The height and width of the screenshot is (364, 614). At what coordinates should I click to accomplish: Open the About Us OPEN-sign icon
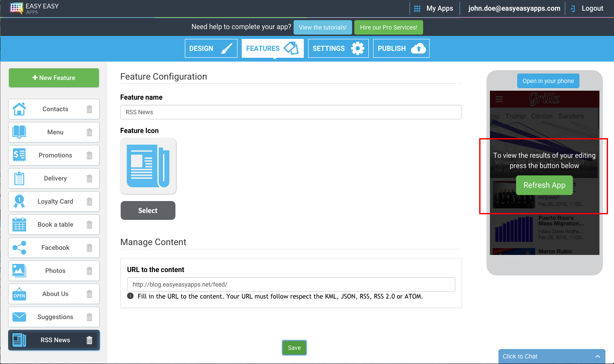pyautogui.click(x=19, y=294)
